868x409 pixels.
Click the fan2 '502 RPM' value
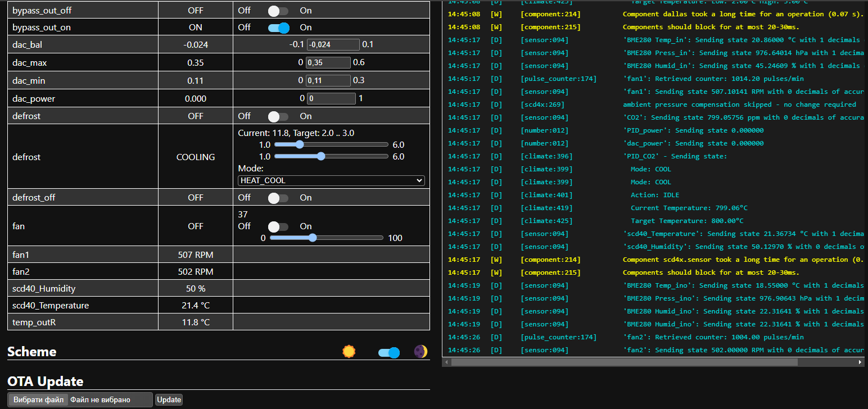click(x=196, y=272)
